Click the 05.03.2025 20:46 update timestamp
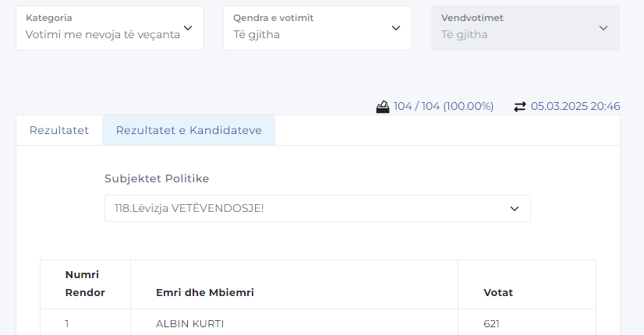 575,107
